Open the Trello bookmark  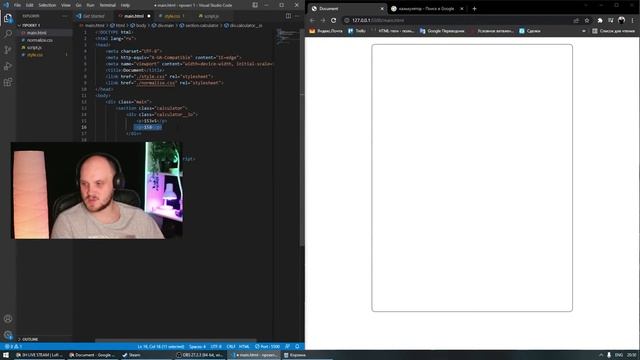tap(357, 31)
